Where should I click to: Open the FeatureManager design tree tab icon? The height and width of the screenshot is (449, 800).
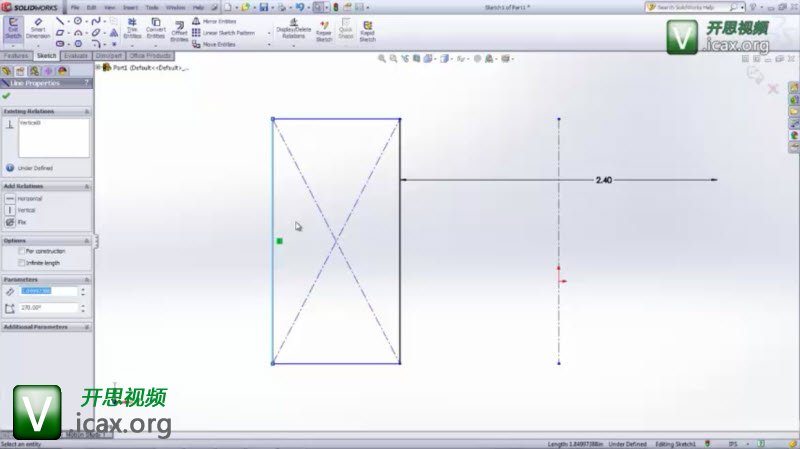tap(7, 71)
